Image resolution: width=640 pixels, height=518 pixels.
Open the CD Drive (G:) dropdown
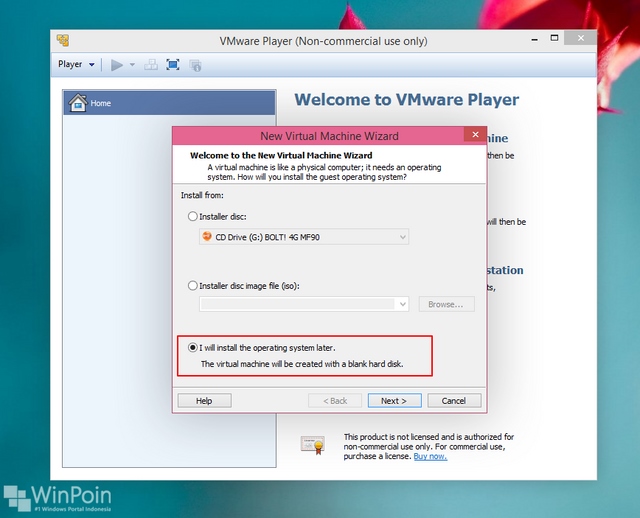coord(304,237)
